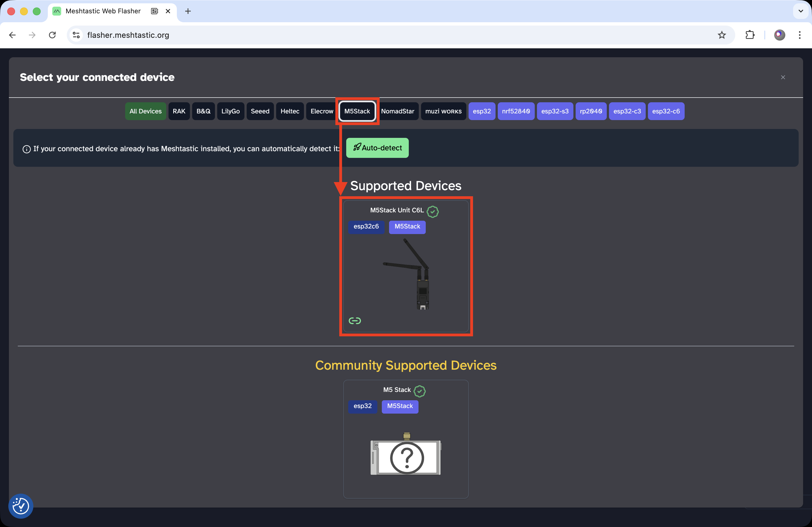Toggle the esp32-s3 architecture filter
The image size is (812, 527).
click(554, 111)
